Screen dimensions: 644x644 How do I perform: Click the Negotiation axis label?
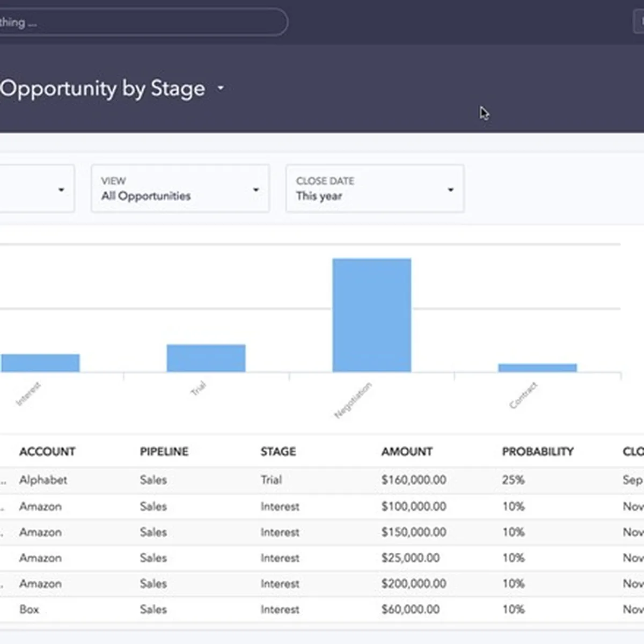pos(353,400)
